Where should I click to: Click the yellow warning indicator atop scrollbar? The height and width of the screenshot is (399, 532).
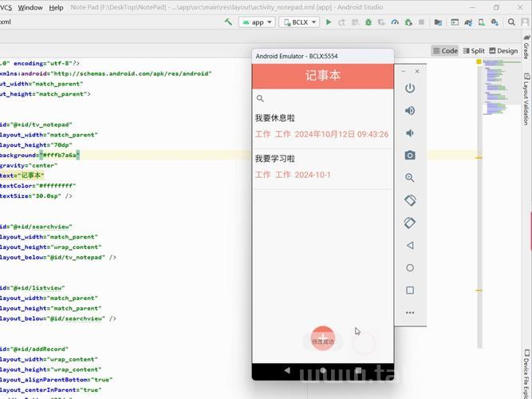point(479,61)
